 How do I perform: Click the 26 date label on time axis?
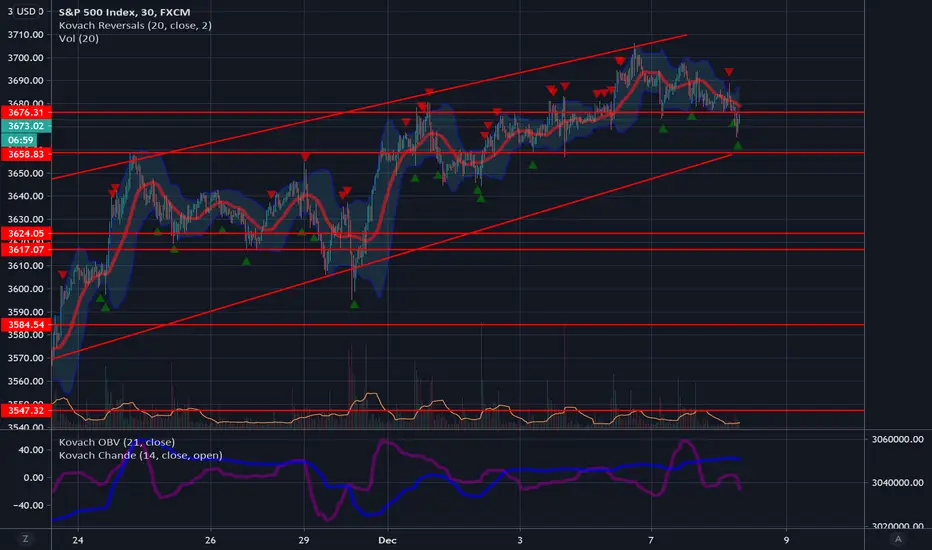(210, 540)
